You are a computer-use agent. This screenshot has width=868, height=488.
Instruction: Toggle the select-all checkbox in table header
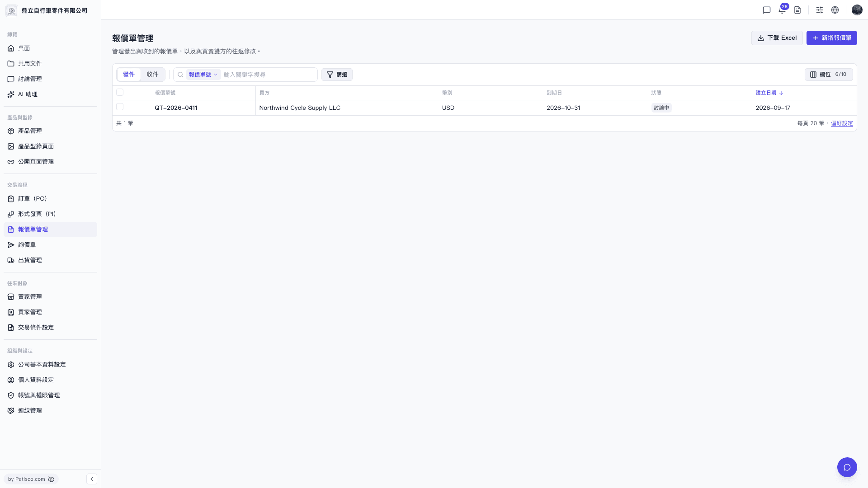(x=120, y=92)
